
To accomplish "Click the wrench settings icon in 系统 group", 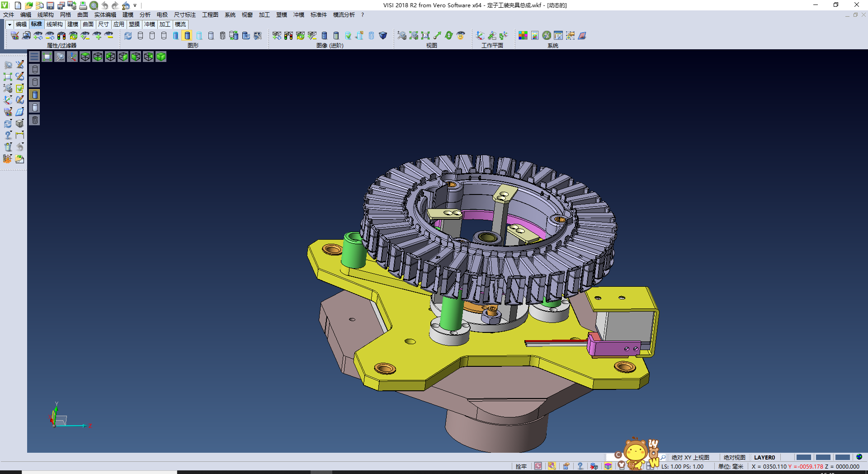I will pos(547,35).
